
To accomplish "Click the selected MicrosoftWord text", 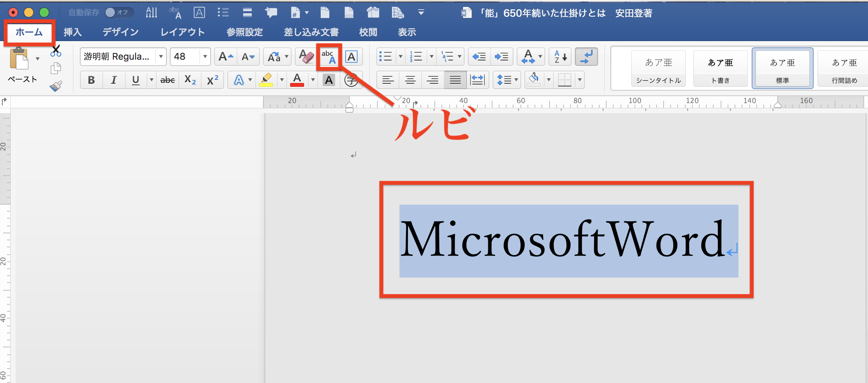I will point(562,239).
